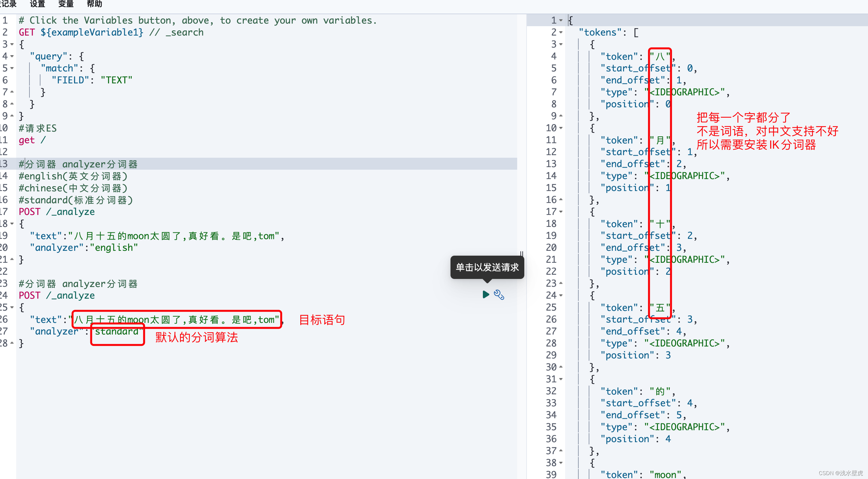Click the wrench tools icon beside play button
This screenshot has height=479, width=868.
point(499,295)
